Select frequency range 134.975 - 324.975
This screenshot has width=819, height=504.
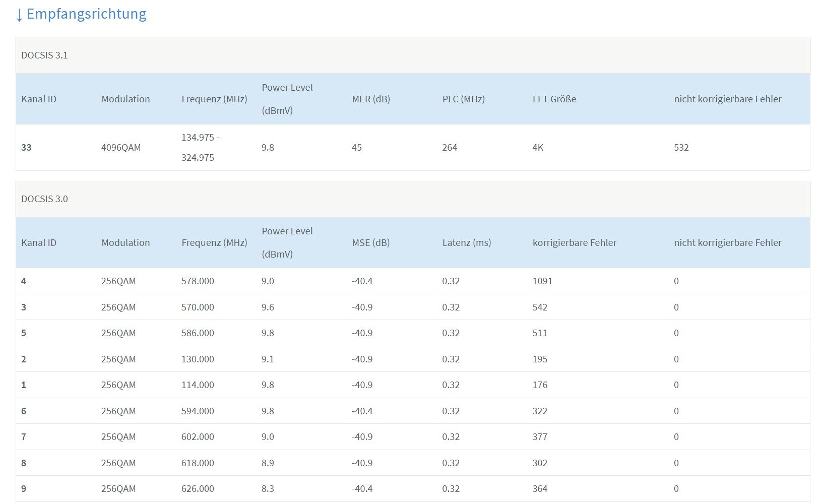201,148
